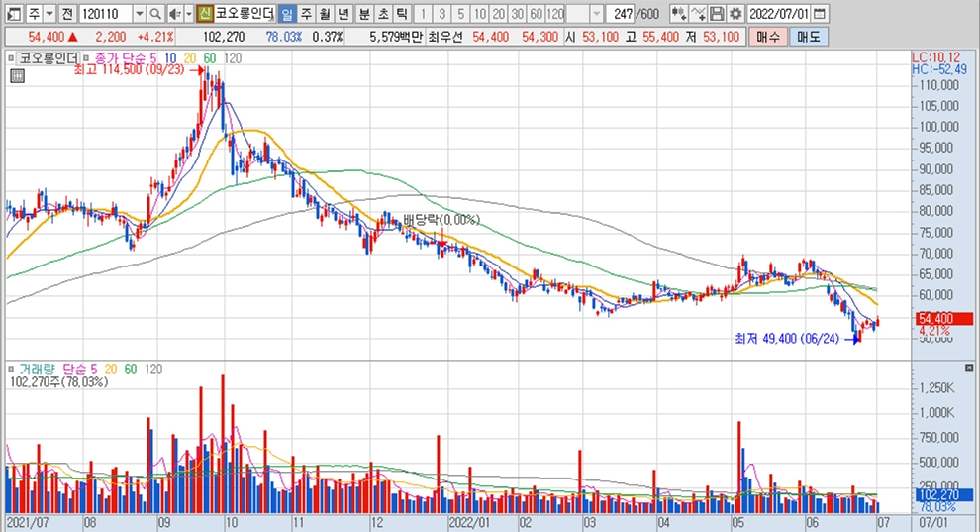This screenshot has width=980, height=532.
Task: Choose interval 1 button
Action: click(423, 13)
